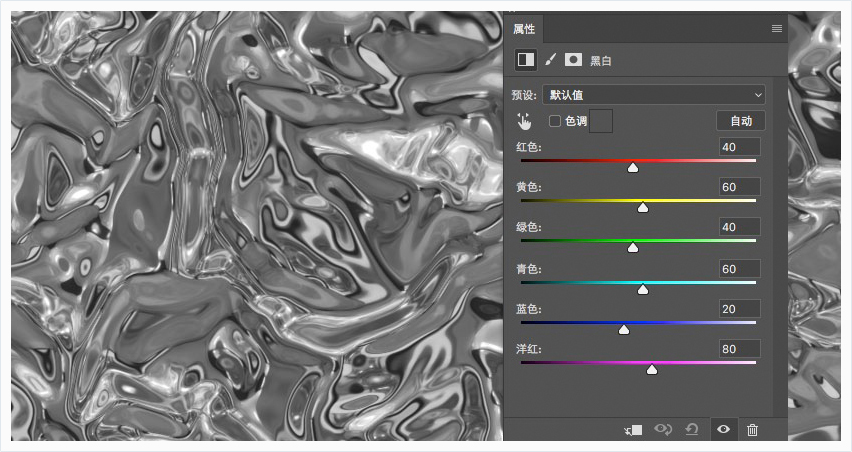Viewport: 852px width, 452px height.
Task: Open the 预设 preset dropdown
Action: (x=653, y=95)
